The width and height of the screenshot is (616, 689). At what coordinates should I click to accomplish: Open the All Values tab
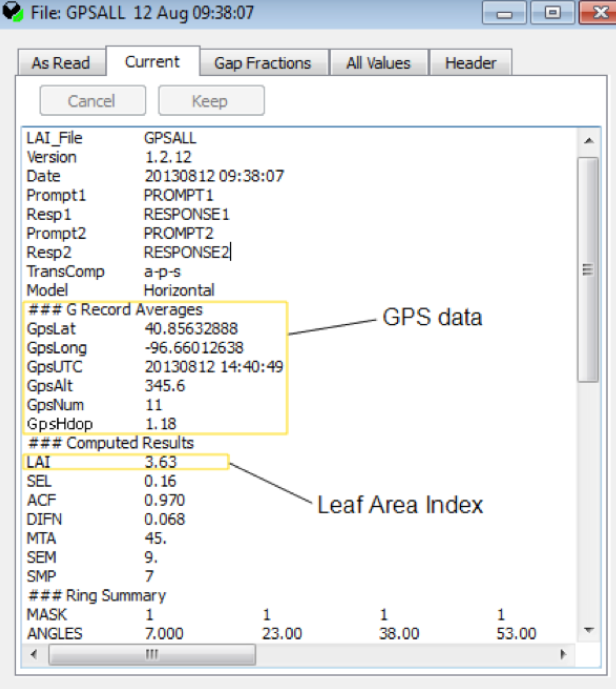378,63
